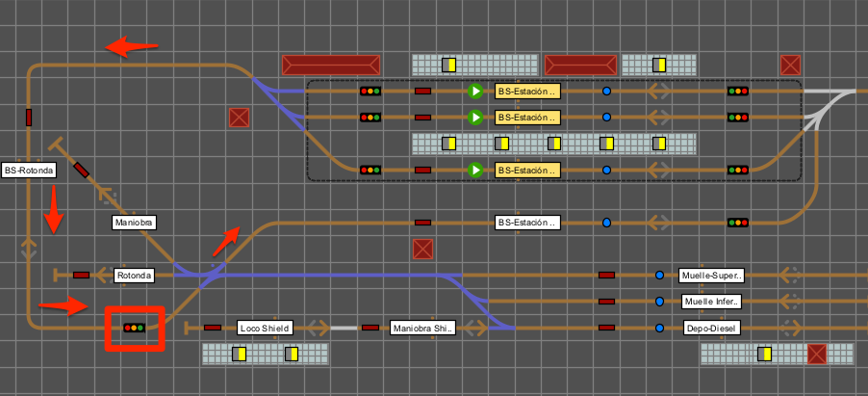The width and height of the screenshot is (868, 396).
Task: Toggle the yellow light on the upper-right platform
Action: (659, 65)
